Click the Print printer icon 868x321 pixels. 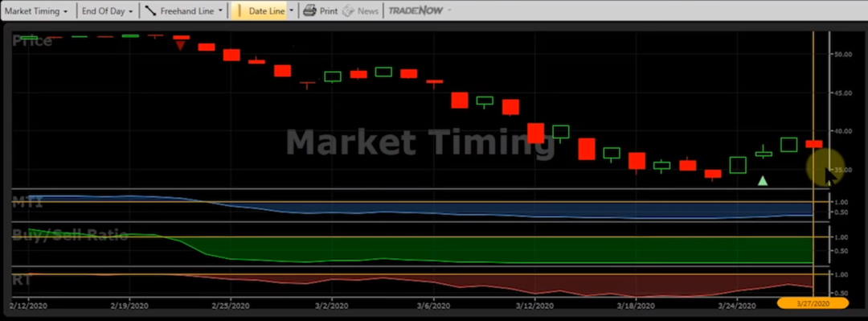click(310, 10)
